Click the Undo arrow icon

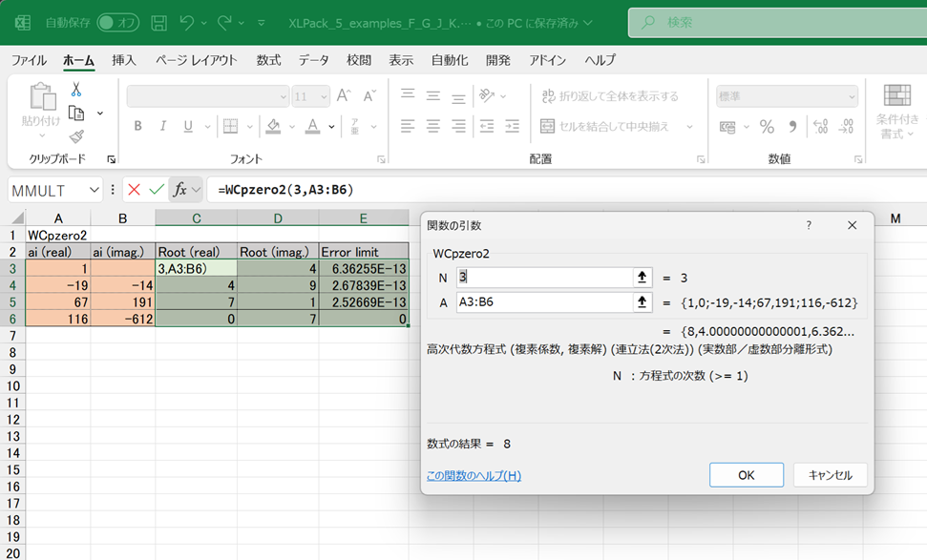pyautogui.click(x=187, y=23)
